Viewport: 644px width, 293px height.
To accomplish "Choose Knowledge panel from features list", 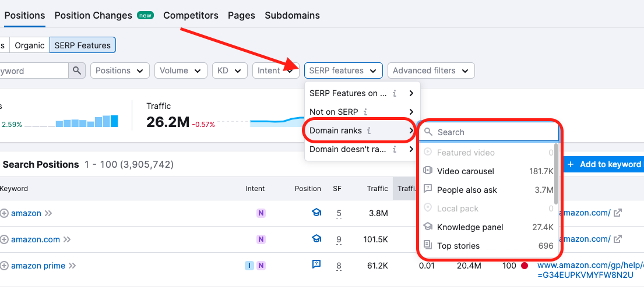I will pos(488,227).
